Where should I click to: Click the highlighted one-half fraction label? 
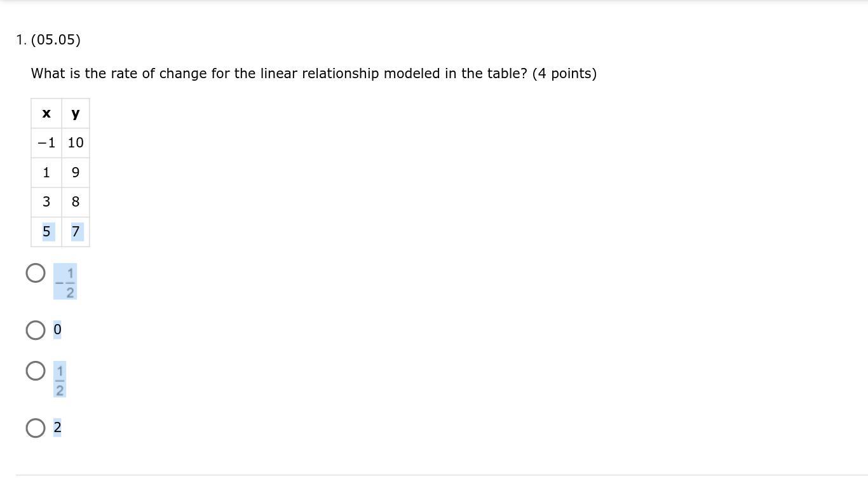point(60,380)
